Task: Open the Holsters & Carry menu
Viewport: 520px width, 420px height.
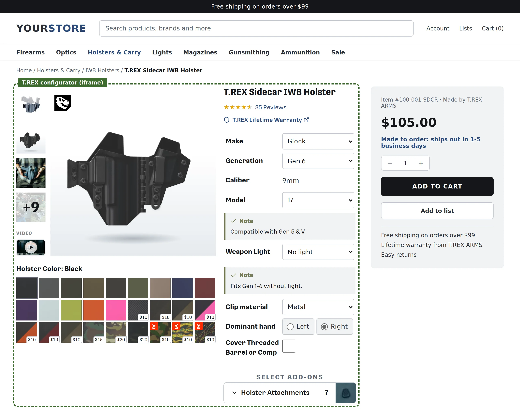Action: 114,52
